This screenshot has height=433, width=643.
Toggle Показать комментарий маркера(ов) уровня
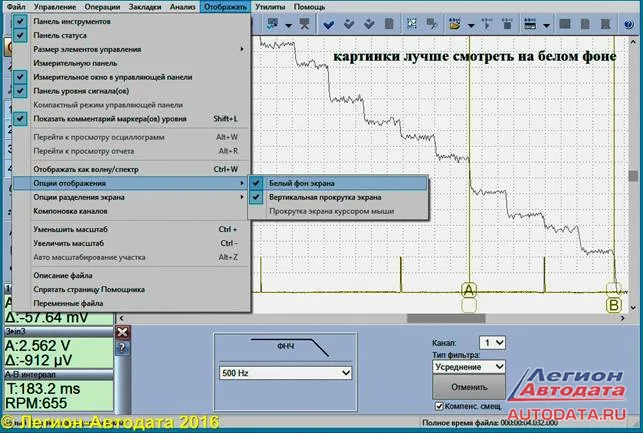[131, 119]
